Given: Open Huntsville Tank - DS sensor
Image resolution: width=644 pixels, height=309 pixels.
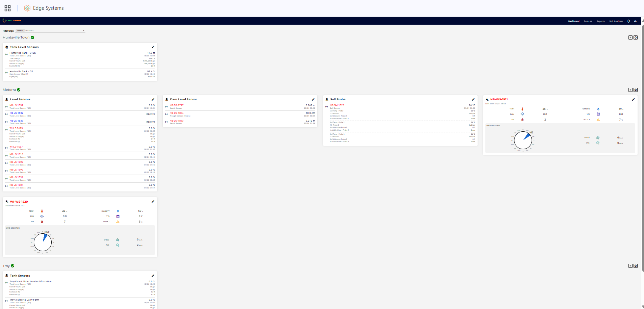Looking at the screenshot, I should pyautogui.click(x=21, y=72).
